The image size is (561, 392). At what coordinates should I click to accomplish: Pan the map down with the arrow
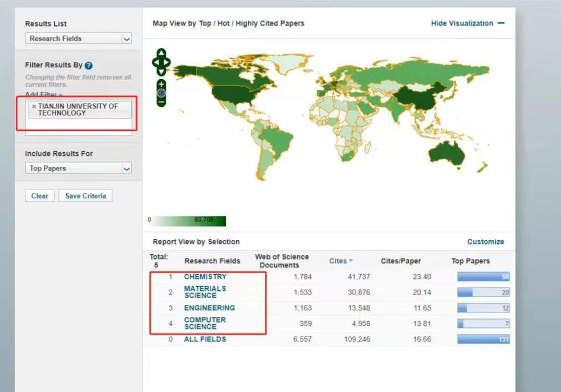pyautogui.click(x=161, y=72)
